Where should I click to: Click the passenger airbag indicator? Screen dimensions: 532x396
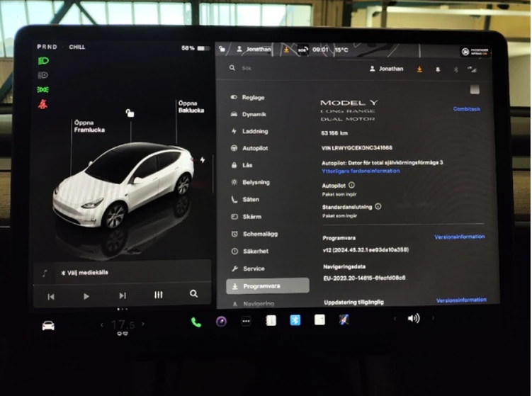point(475,52)
